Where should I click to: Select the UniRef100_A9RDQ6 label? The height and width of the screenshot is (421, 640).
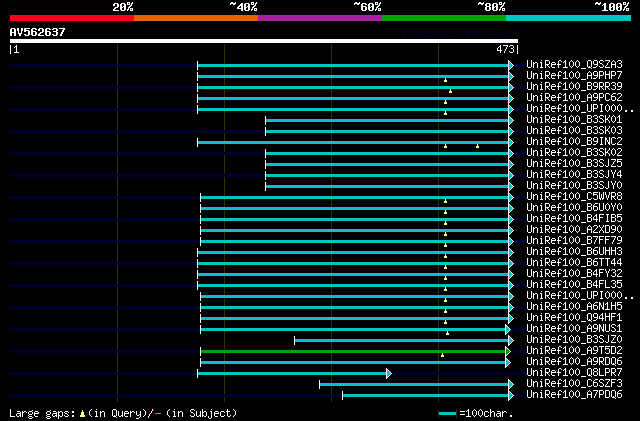pyautogui.click(x=574, y=362)
